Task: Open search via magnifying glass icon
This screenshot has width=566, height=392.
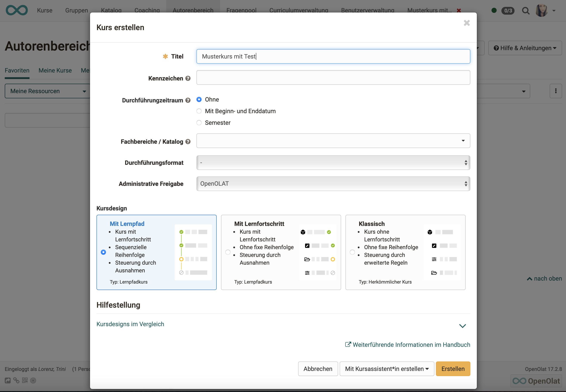Action: [x=526, y=11]
